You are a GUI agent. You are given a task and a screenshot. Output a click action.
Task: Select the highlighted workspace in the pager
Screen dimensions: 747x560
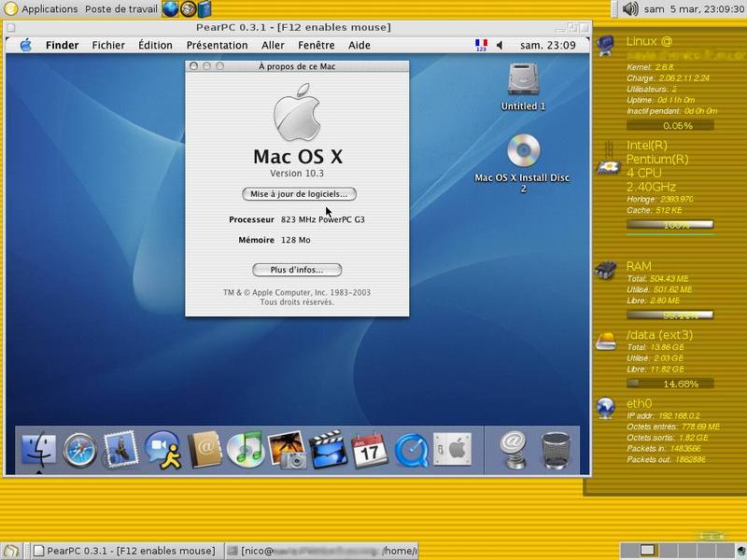coord(647,551)
